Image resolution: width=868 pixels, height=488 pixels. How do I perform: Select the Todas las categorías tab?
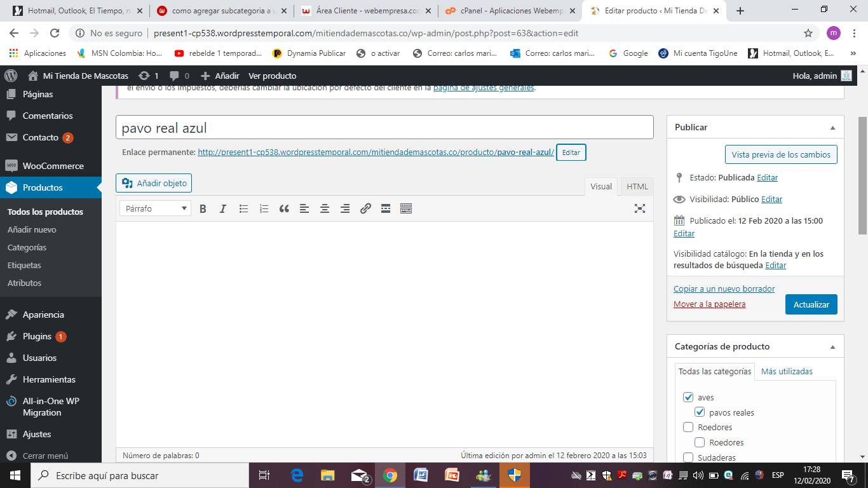coord(715,371)
